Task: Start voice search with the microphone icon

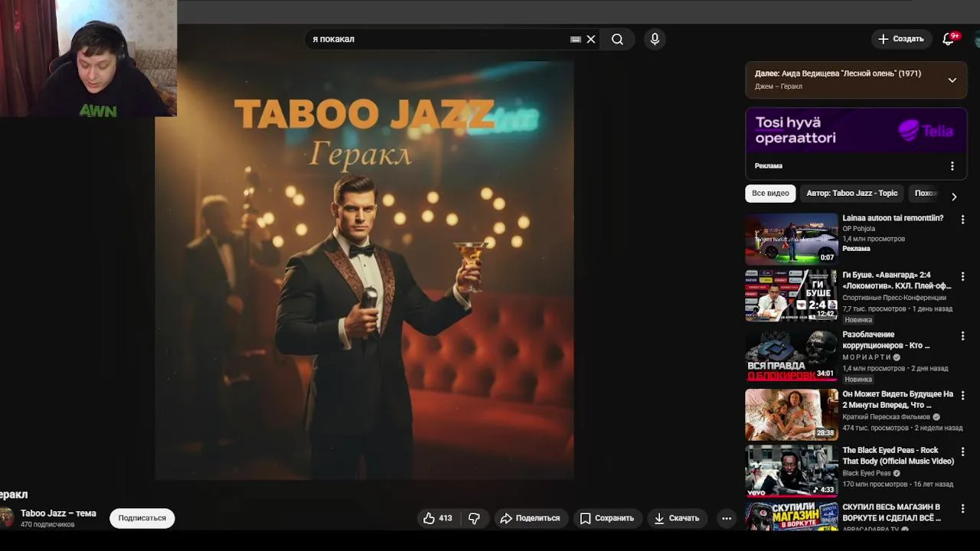Action: coord(655,39)
